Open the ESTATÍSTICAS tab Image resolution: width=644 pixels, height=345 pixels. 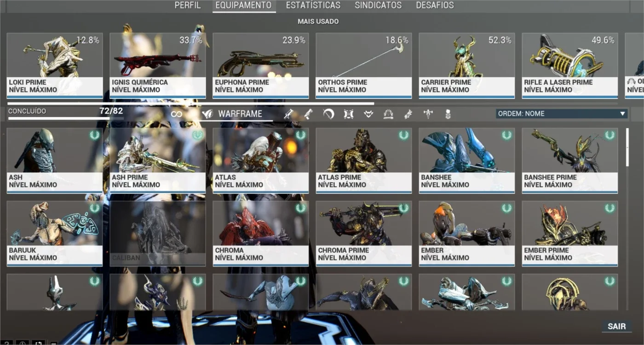point(313,6)
